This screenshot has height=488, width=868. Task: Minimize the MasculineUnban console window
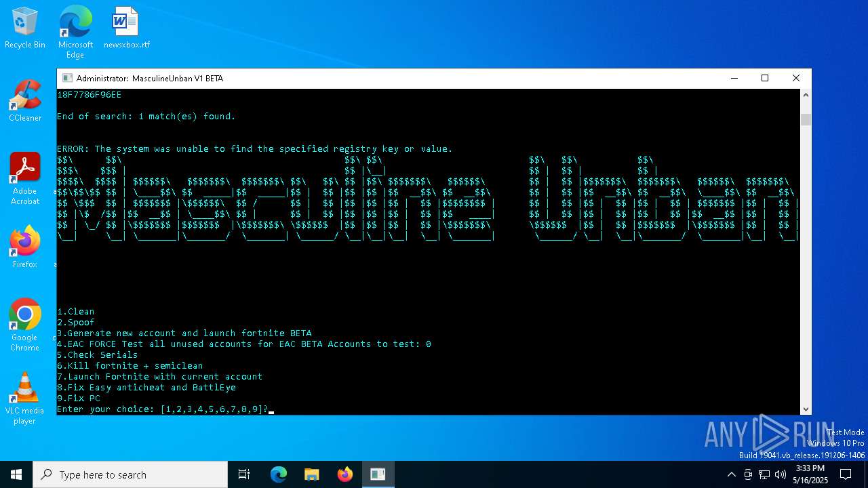(734, 78)
